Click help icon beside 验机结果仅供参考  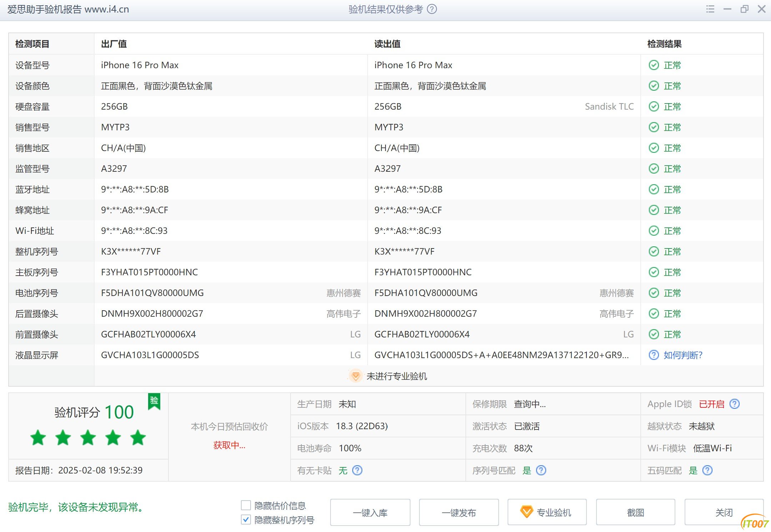click(432, 9)
